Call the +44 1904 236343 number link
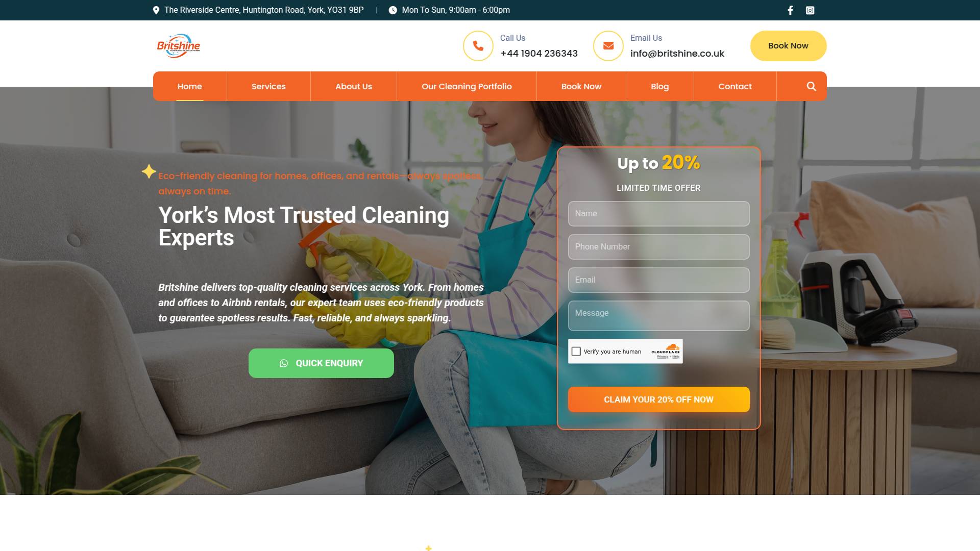The width and height of the screenshot is (980, 551). (x=539, y=54)
